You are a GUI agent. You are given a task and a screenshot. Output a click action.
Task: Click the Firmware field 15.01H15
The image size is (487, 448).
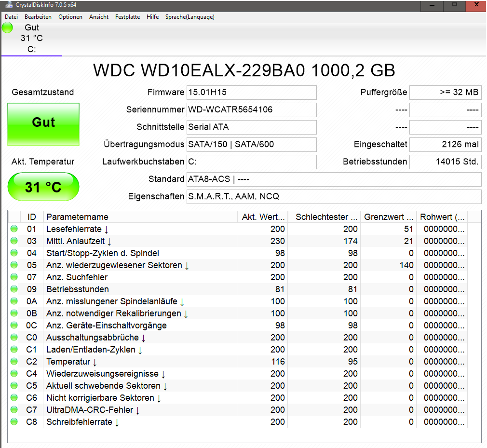coord(251,92)
